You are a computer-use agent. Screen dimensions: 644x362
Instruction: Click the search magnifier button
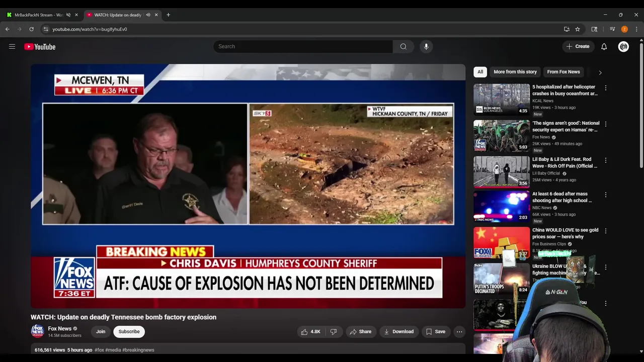coord(403,46)
